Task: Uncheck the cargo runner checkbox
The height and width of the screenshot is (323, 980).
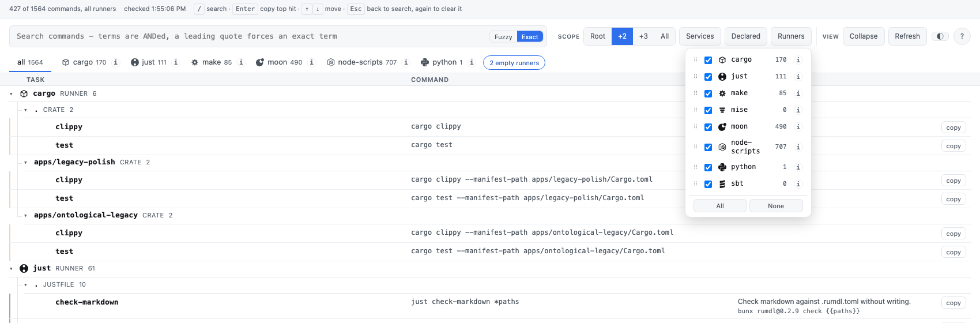Action: [708, 60]
